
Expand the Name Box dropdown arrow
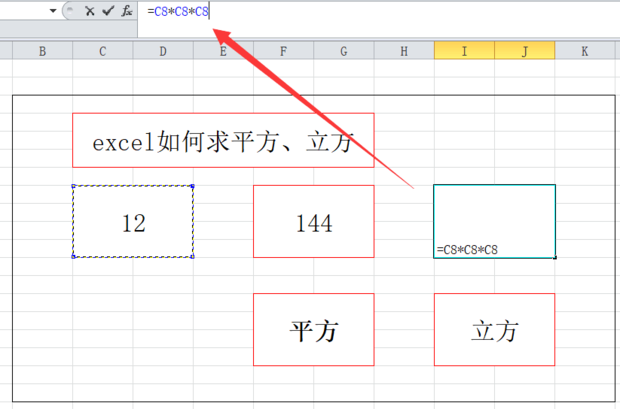tap(53, 11)
